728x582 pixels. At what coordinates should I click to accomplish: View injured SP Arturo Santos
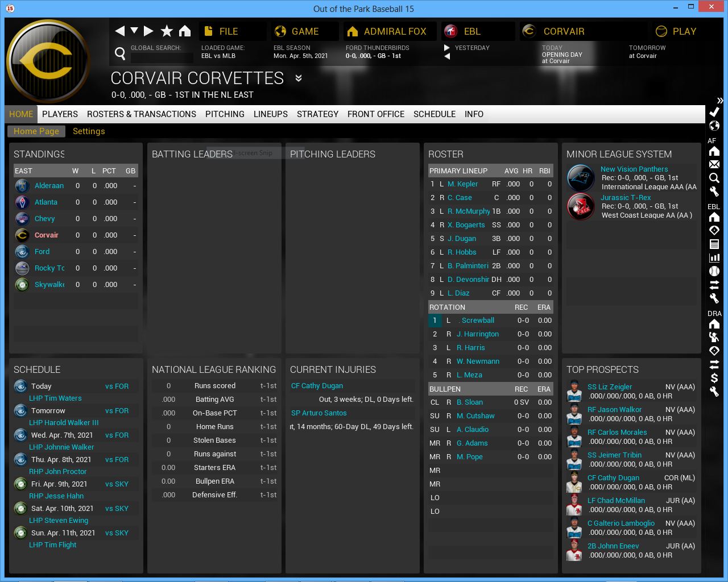318,413
